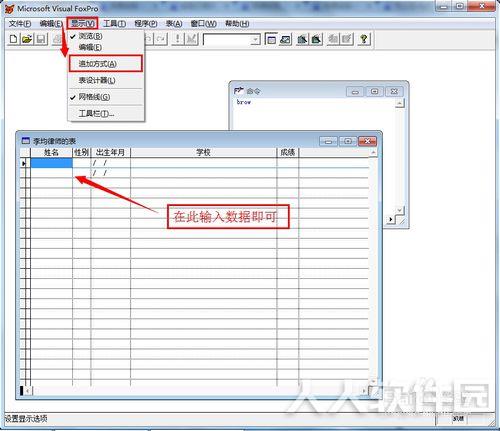Open the 表(A) menu
Image resolution: width=500 pixels, height=431 pixels.
tap(174, 24)
